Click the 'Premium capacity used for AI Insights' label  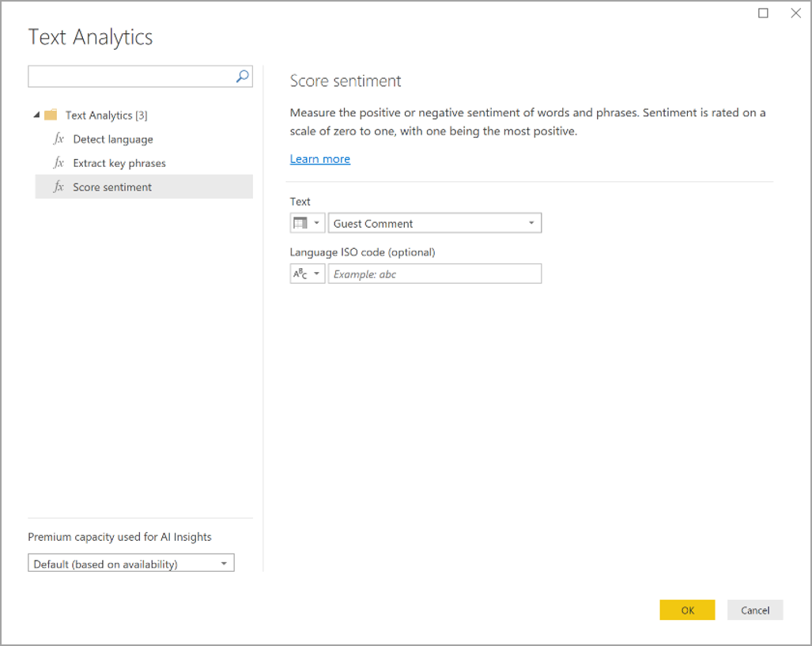(x=119, y=537)
